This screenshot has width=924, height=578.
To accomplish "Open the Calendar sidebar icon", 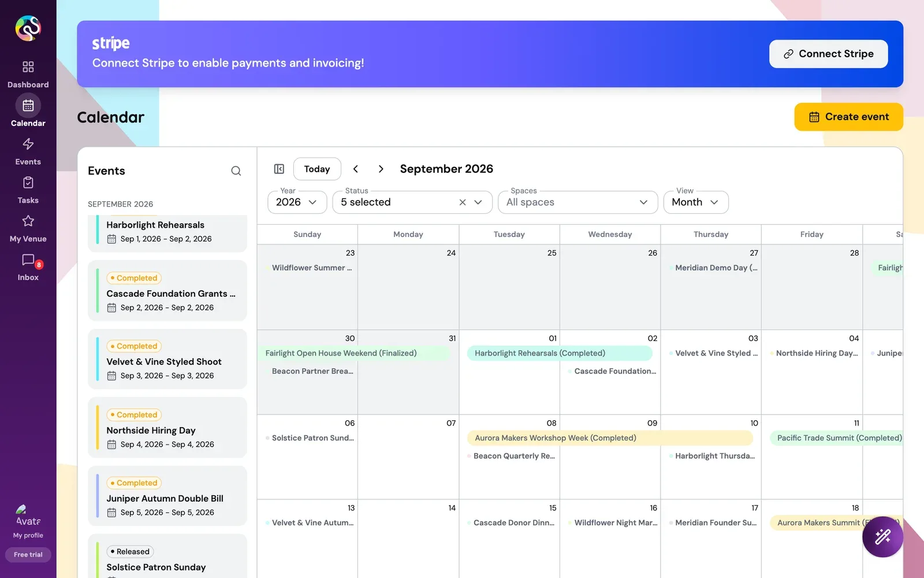I will click(x=28, y=105).
